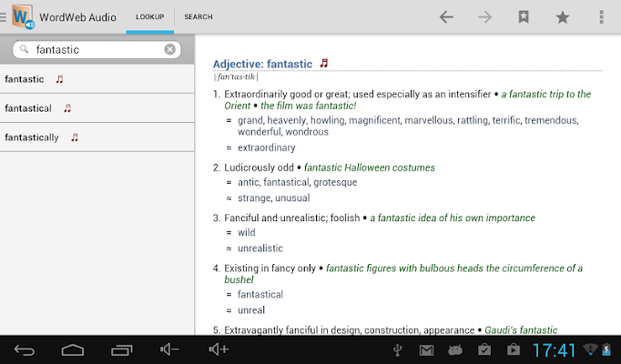
Task: Tap the Android recent apps button
Action: [x=122, y=349]
